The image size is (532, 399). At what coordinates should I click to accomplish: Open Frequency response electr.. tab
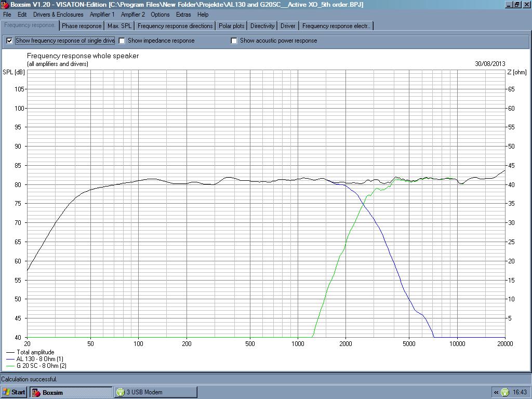[336, 26]
